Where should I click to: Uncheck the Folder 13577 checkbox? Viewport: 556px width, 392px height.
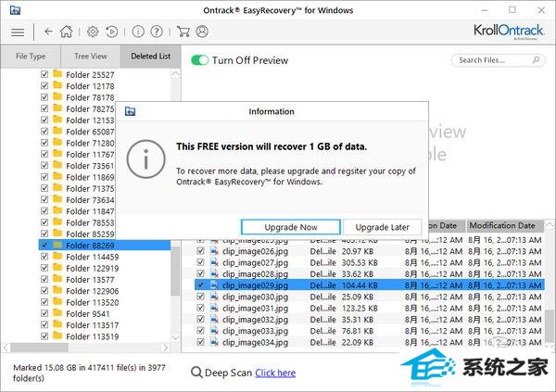(x=44, y=279)
